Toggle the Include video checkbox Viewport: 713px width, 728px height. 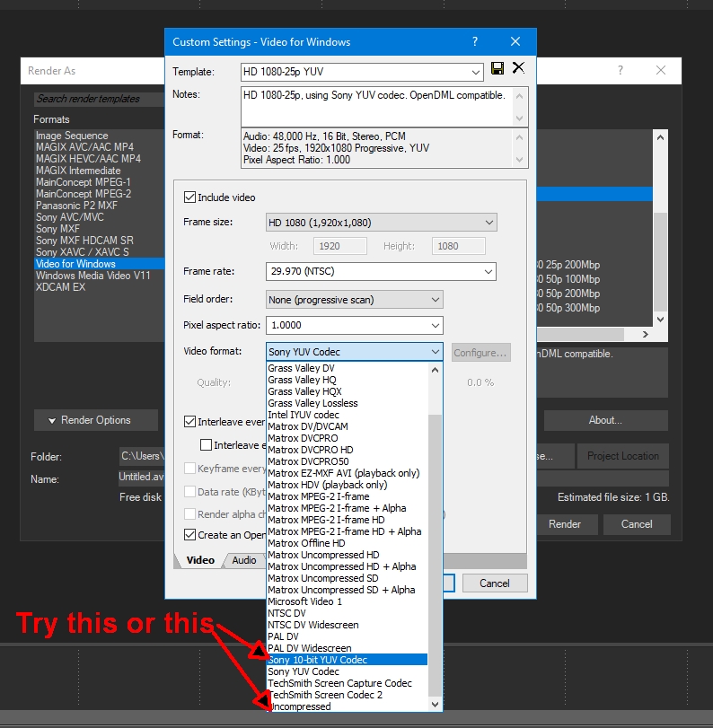click(x=189, y=197)
